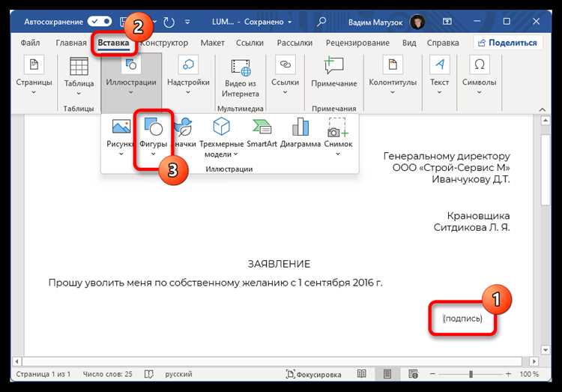Open Трехмерные модели menu
Image resolution: width=562 pixels, height=392 pixels.
click(x=222, y=138)
